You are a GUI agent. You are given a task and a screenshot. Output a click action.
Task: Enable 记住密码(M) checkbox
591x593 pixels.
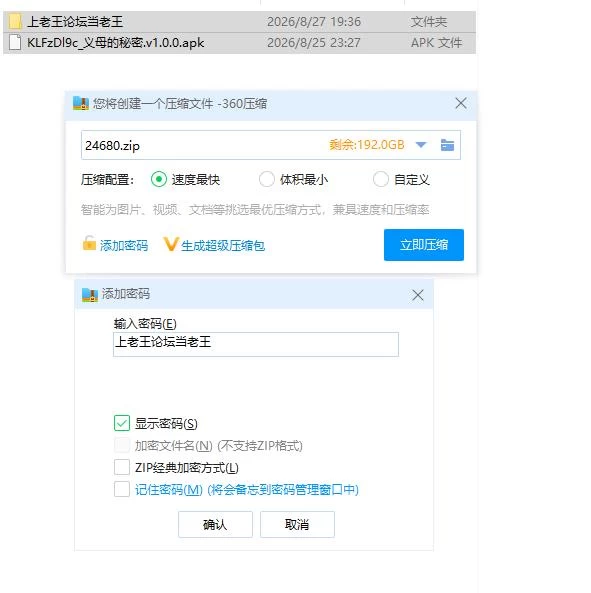pyautogui.click(x=122, y=489)
